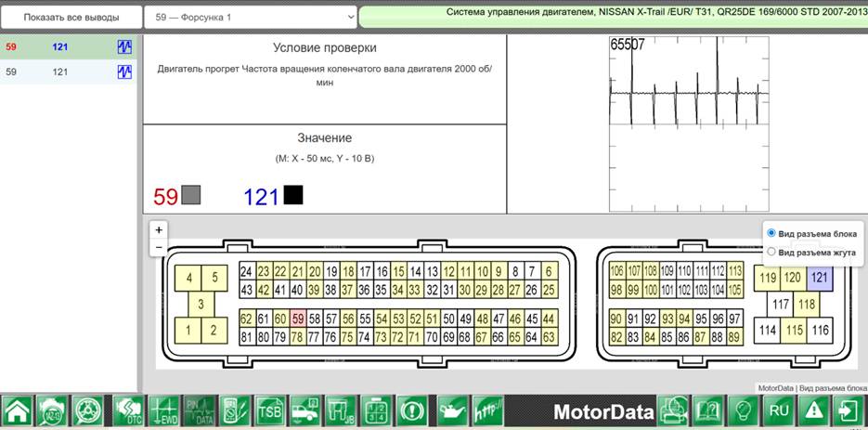Select 'Вид разъема жгута' radio option
868x430 pixels.
(x=771, y=252)
